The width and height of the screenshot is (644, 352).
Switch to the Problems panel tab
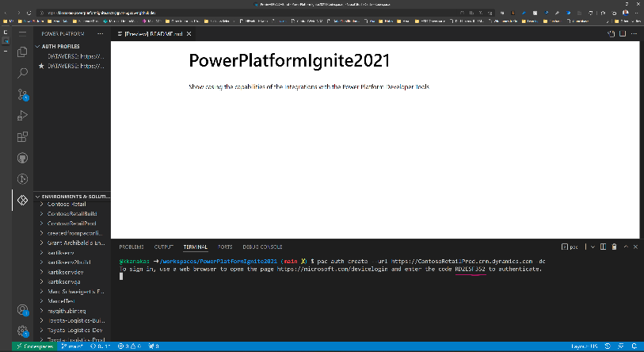131,247
